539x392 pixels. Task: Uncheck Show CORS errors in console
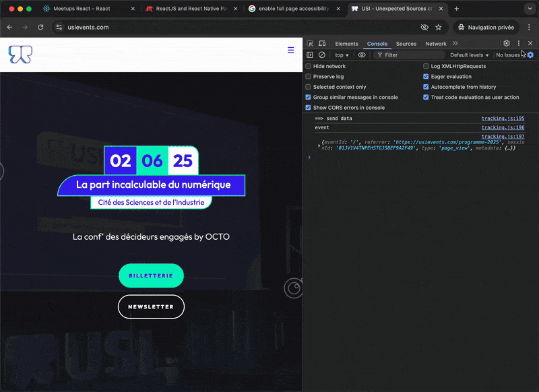point(308,108)
